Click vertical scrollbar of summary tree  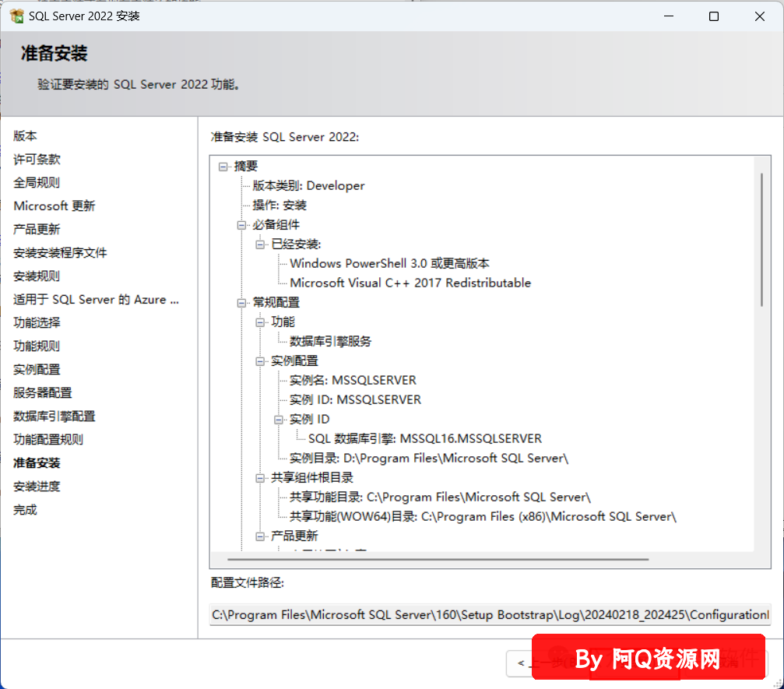761,240
